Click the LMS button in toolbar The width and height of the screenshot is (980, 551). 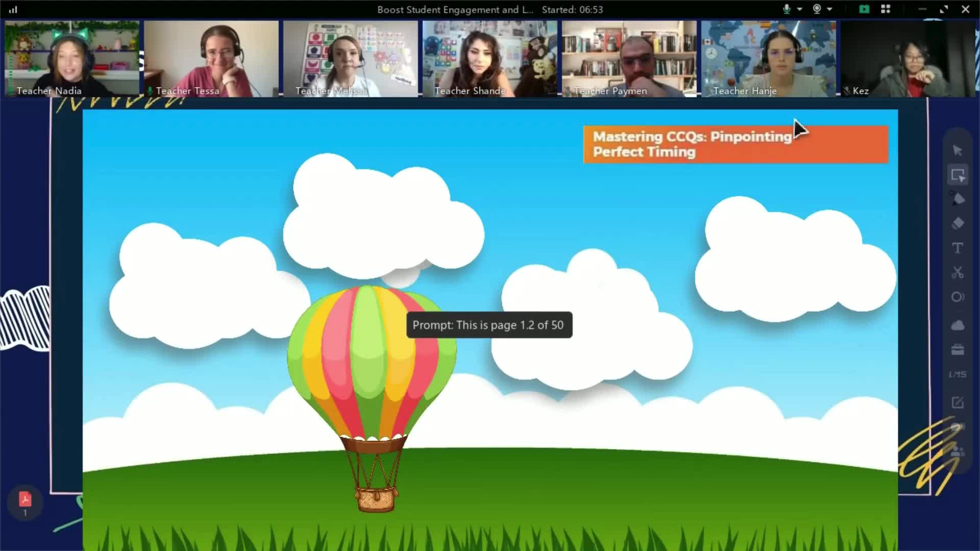[958, 374]
